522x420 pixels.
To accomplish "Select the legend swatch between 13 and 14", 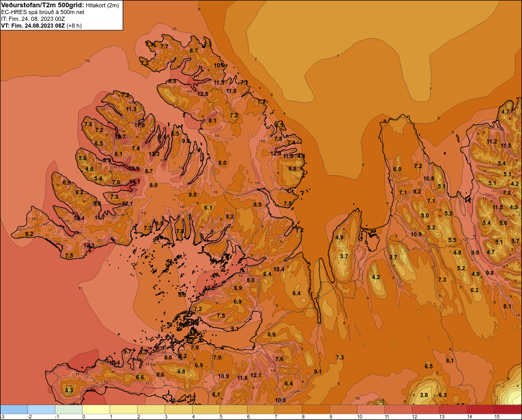I will [x=453, y=409].
